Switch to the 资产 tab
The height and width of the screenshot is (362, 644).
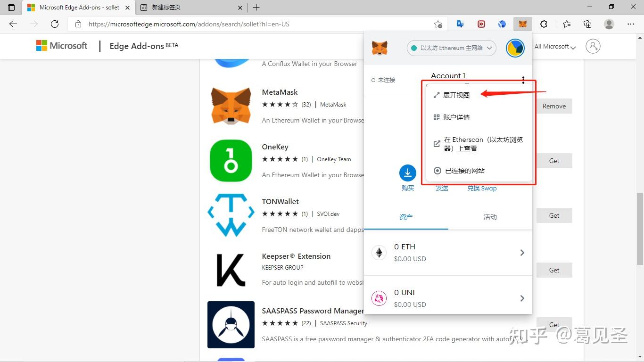click(x=406, y=217)
